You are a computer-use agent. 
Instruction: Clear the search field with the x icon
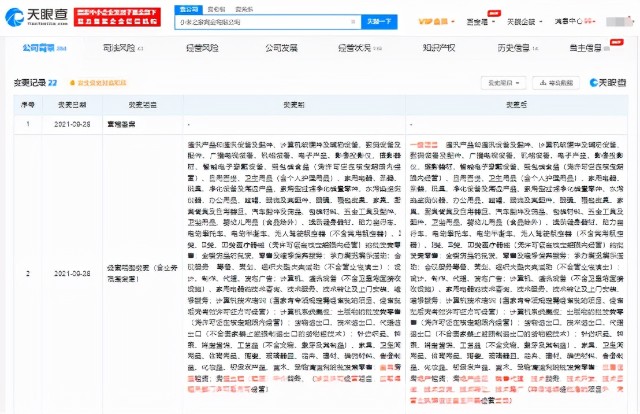point(353,22)
